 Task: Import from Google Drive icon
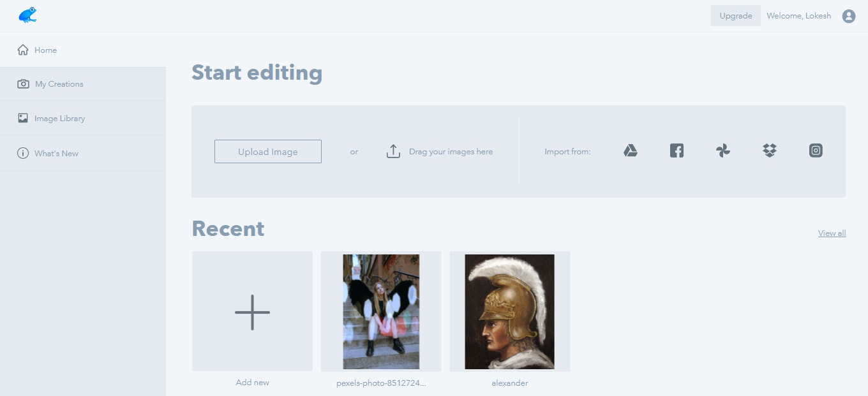point(631,151)
